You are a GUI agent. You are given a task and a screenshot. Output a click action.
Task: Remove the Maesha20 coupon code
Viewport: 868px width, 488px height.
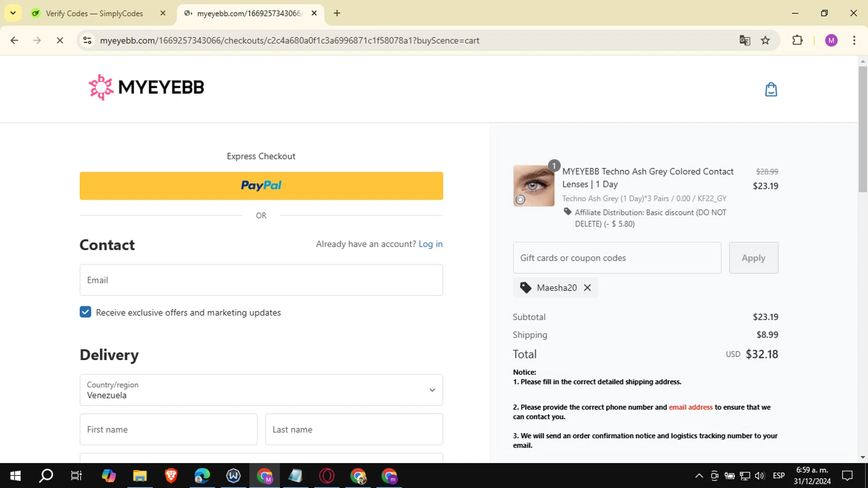pyautogui.click(x=587, y=288)
